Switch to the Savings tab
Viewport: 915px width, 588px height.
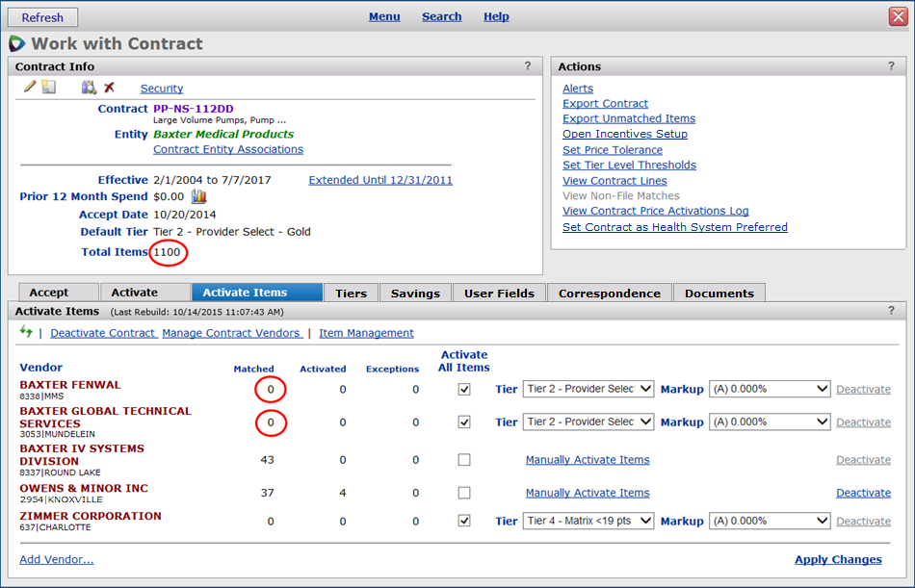pos(415,293)
